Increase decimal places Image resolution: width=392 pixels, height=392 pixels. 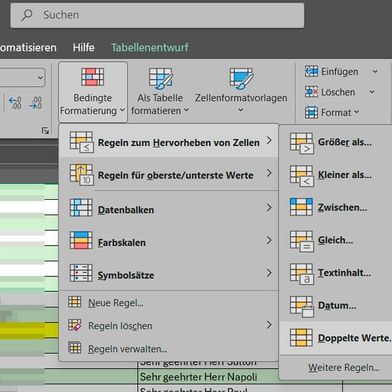(x=15, y=103)
